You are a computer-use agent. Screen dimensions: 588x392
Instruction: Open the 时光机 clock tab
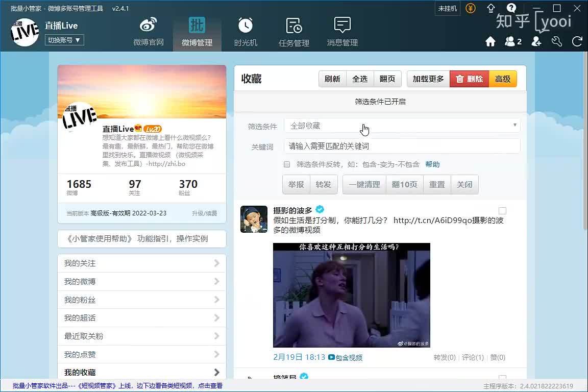(246, 32)
